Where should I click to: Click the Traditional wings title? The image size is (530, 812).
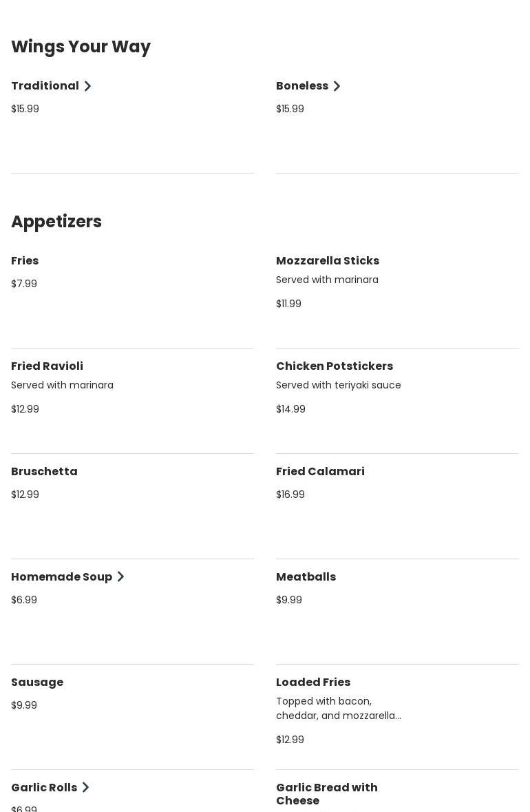click(45, 86)
